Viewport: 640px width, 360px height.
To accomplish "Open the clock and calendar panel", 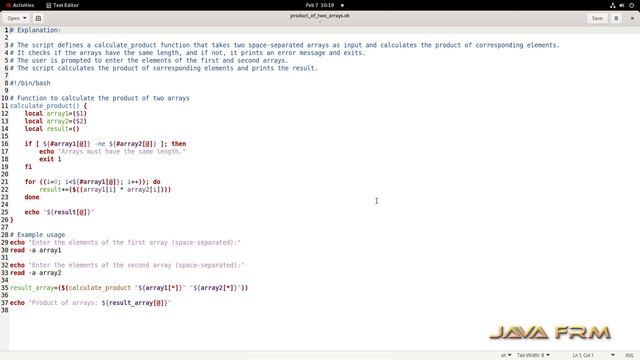I will pyautogui.click(x=320, y=5).
